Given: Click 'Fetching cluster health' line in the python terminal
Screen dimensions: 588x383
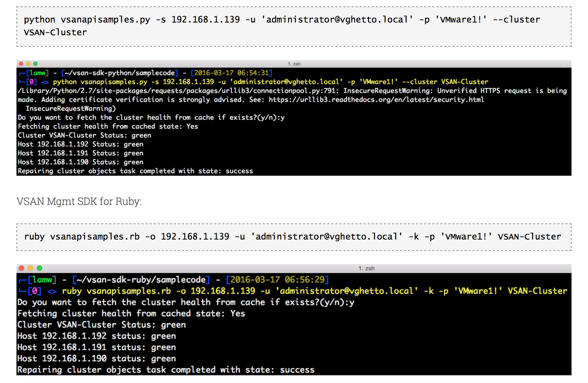Looking at the screenshot, I should pos(108,126).
